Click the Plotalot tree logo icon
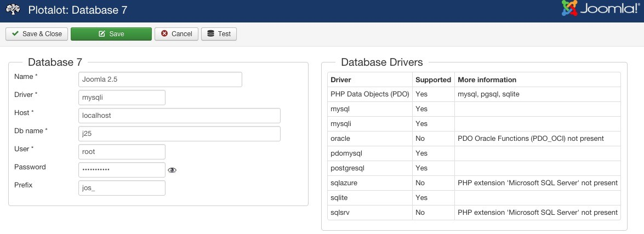 (x=13, y=10)
